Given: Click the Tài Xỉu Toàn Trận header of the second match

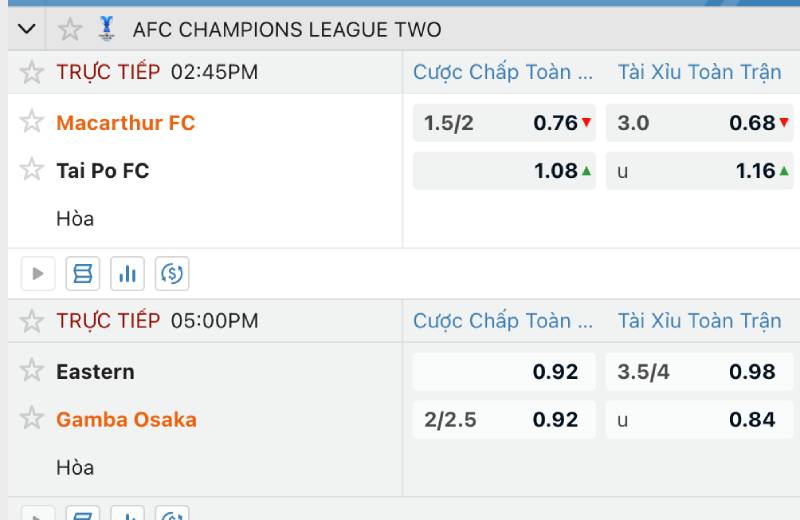Looking at the screenshot, I should pyautogui.click(x=699, y=321).
